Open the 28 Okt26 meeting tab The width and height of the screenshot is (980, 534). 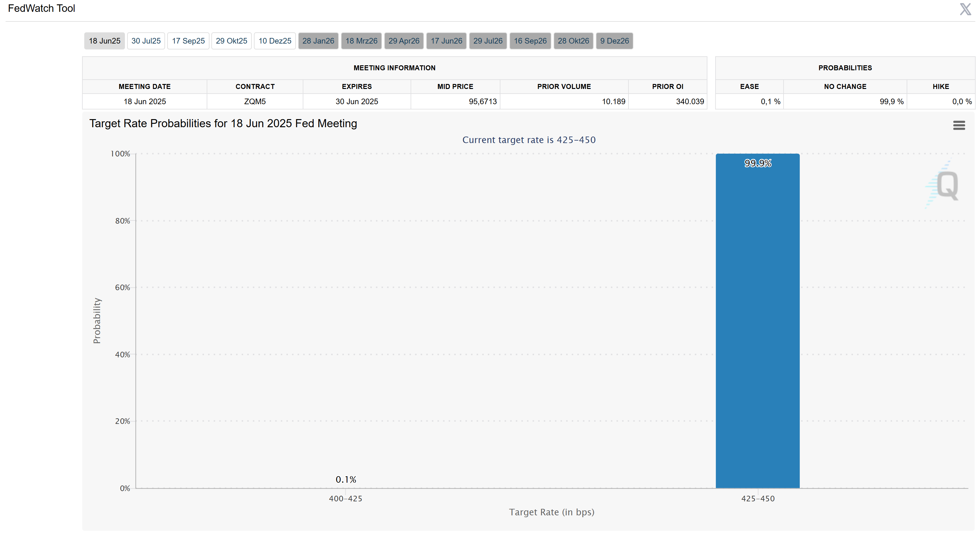pyautogui.click(x=573, y=41)
